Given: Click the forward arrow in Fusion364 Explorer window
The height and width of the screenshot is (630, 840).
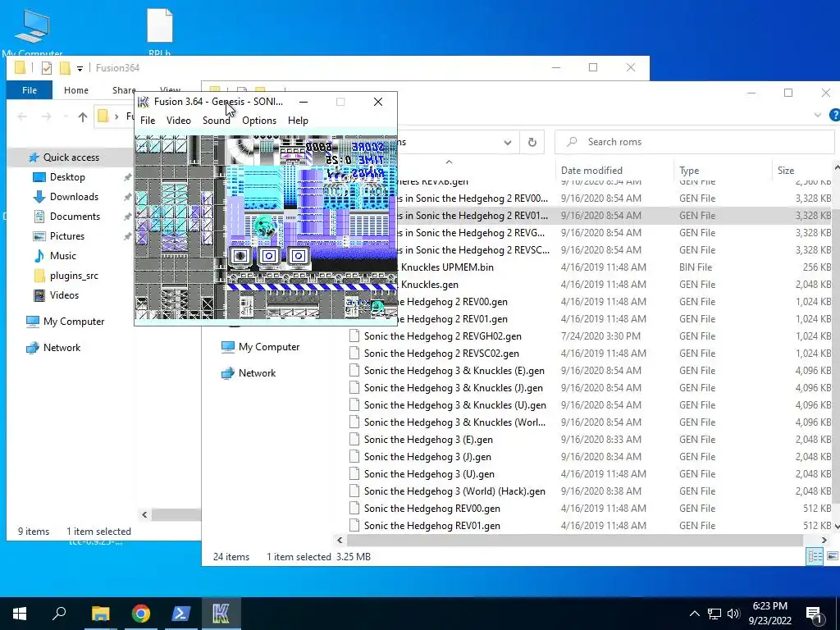Looking at the screenshot, I should [x=46, y=116].
